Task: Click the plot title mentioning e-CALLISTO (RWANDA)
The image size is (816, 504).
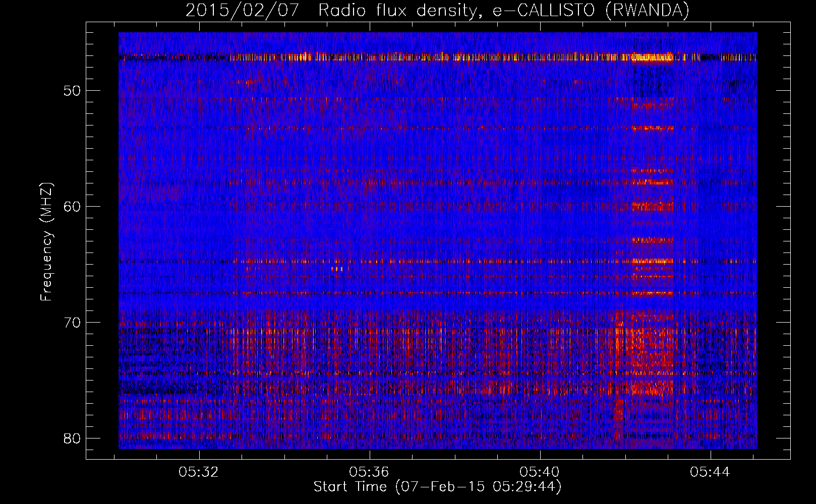Action: (437, 11)
